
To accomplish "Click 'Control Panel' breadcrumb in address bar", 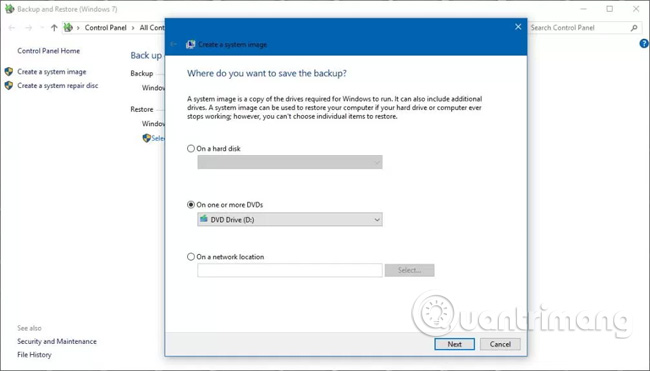I will [105, 28].
